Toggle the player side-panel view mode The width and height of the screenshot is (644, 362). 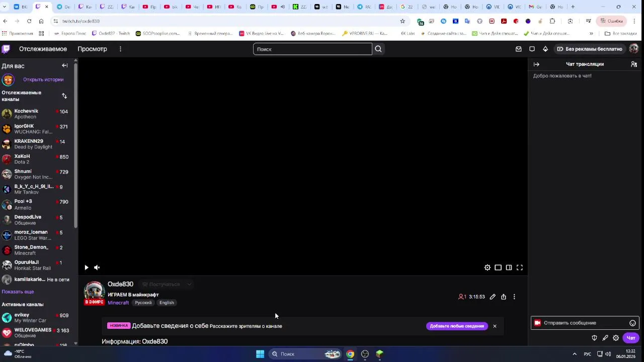coord(498,267)
